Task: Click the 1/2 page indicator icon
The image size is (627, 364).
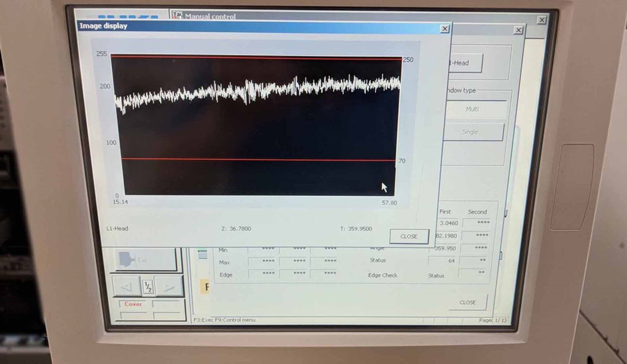Action: coord(148,287)
